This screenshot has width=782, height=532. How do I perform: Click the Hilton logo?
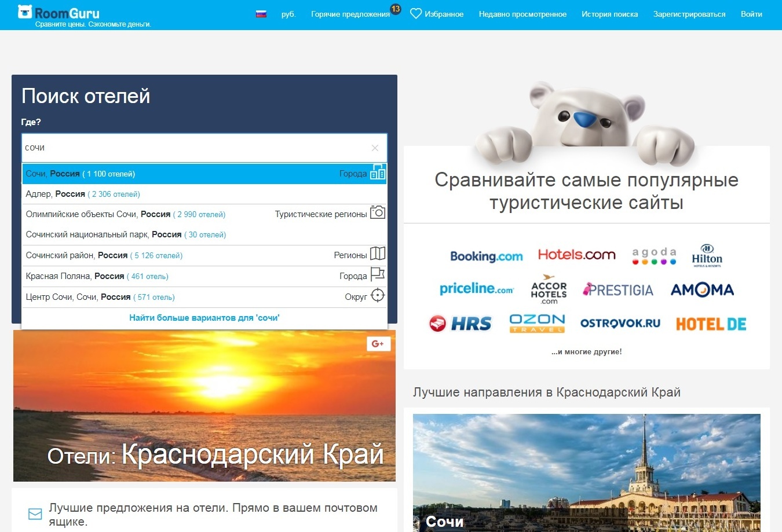[707, 255]
